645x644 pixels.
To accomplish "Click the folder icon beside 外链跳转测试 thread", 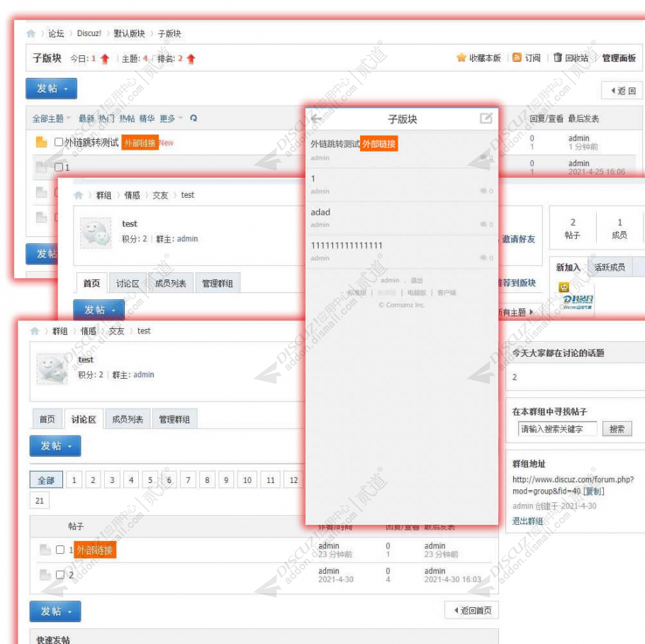I will (x=41, y=142).
